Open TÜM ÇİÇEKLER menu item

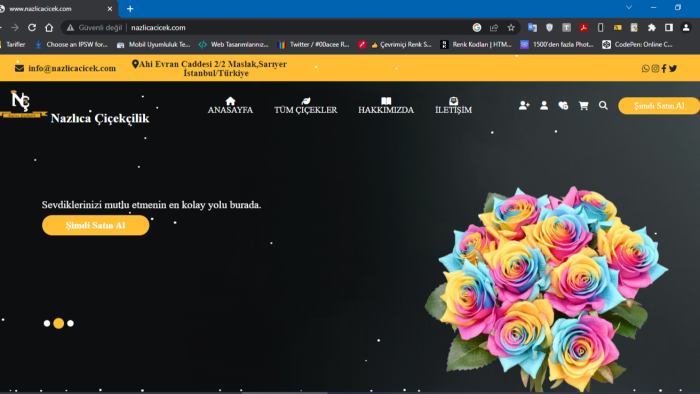point(306,106)
